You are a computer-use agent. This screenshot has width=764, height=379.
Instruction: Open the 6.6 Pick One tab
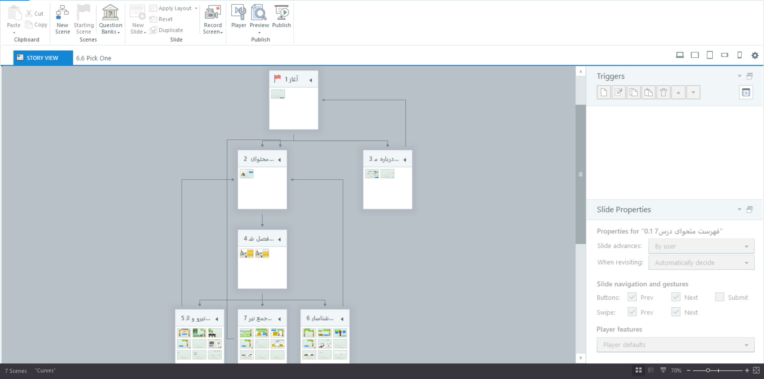click(94, 58)
